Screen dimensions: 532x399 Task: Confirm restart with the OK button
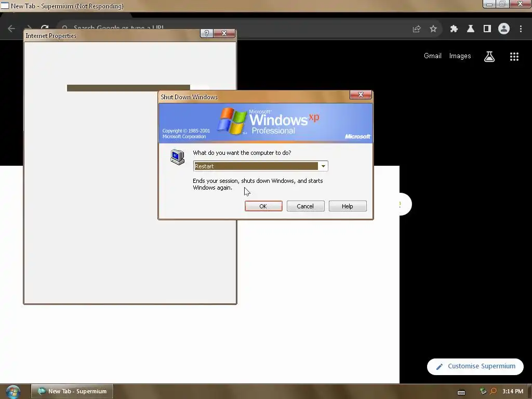point(263,206)
